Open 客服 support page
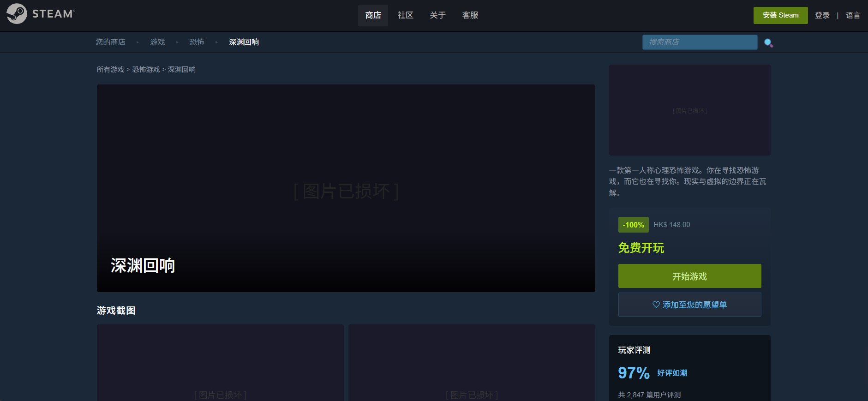 (470, 15)
